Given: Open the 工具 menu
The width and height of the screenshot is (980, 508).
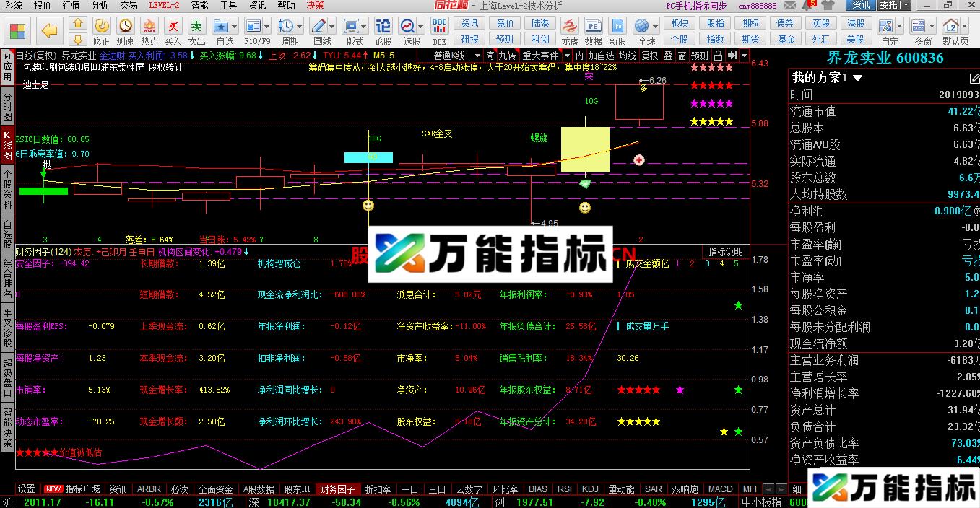Looking at the screenshot, I should click(x=227, y=6).
